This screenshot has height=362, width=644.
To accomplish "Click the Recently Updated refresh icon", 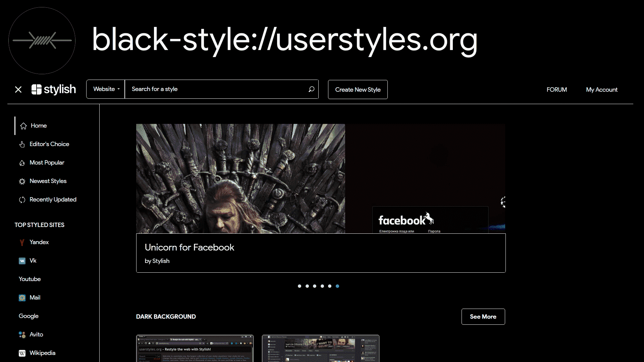I will [x=22, y=200].
